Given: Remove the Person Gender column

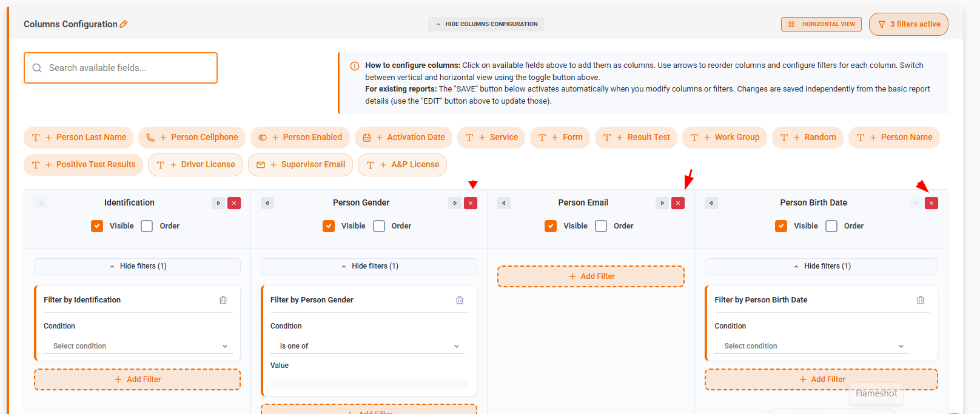Looking at the screenshot, I should [x=471, y=203].
